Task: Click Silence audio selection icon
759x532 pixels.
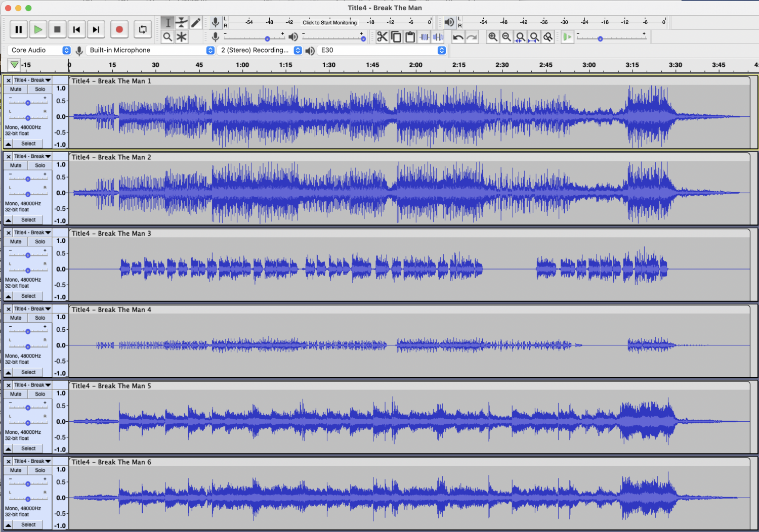Action: coord(438,37)
